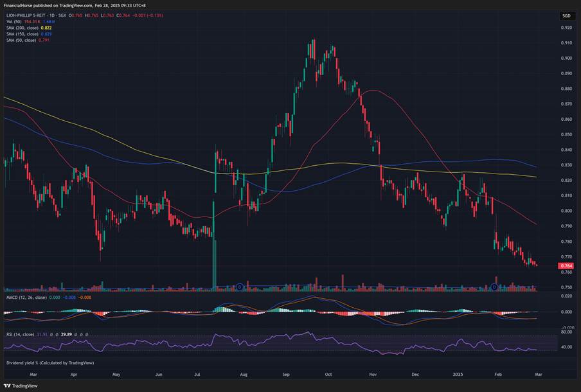Select the SMA (50, close) legend label
This screenshot has height=392, width=581.
pyautogui.click(x=19, y=40)
